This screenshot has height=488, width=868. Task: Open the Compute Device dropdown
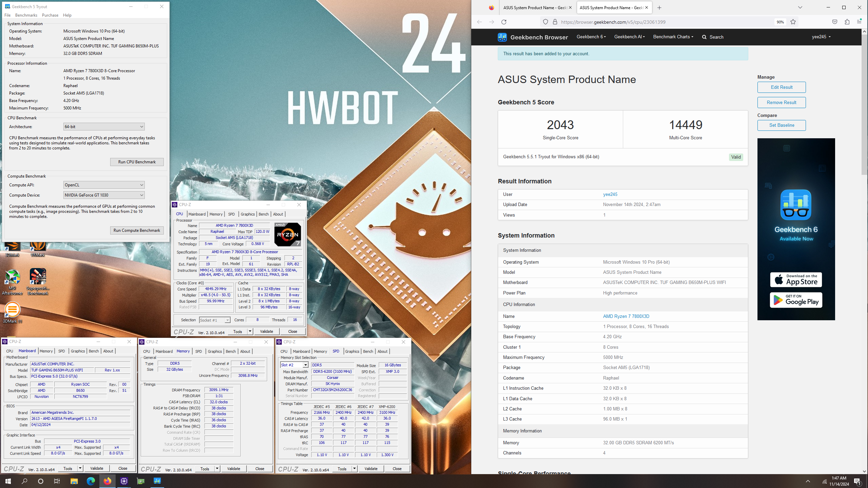point(104,195)
